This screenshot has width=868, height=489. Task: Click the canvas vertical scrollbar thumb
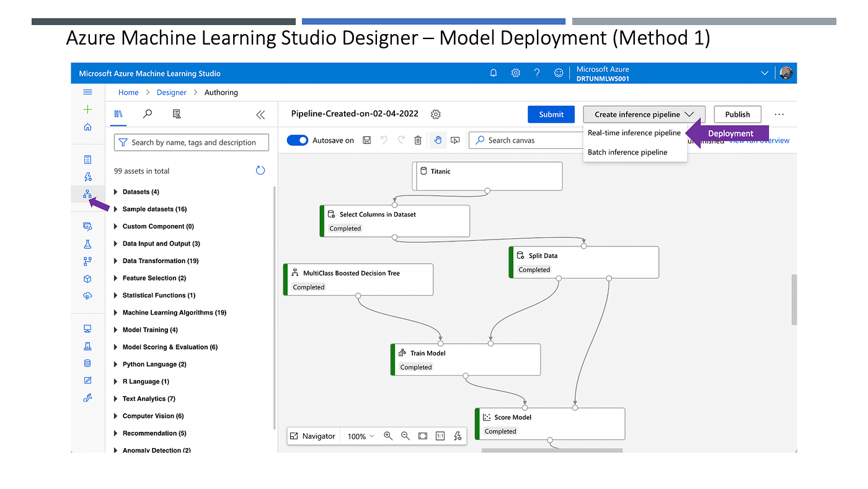tap(794, 300)
